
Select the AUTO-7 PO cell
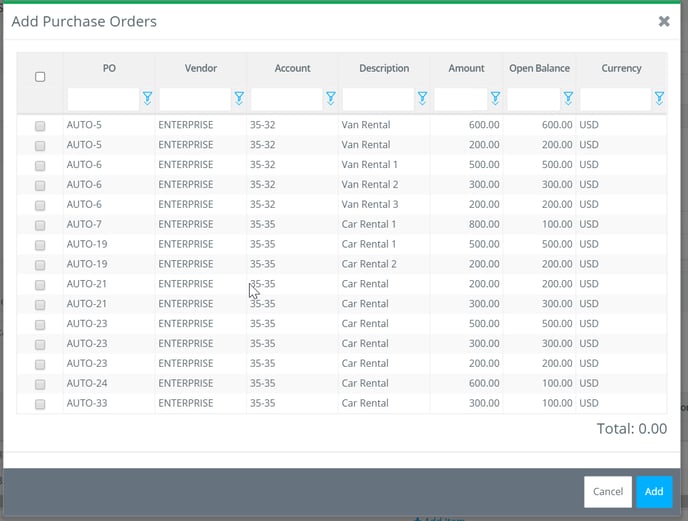pos(109,224)
